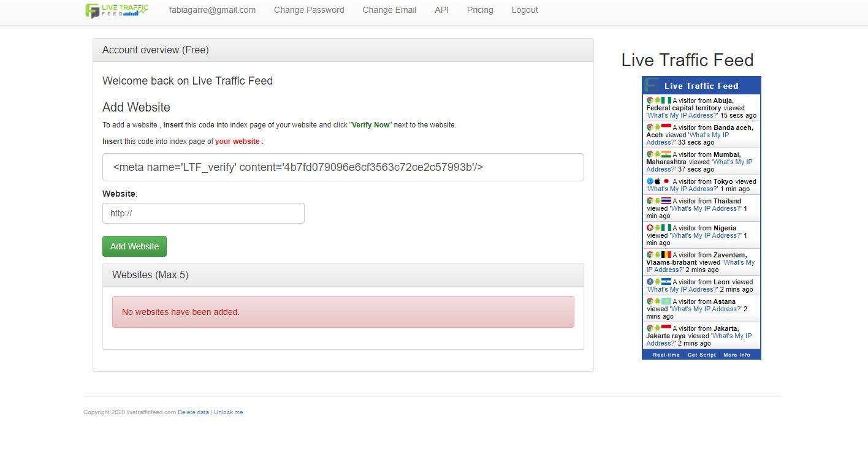Click Indonesia flag in Jakarta row
The image size is (868, 473).
tap(666, 328)
